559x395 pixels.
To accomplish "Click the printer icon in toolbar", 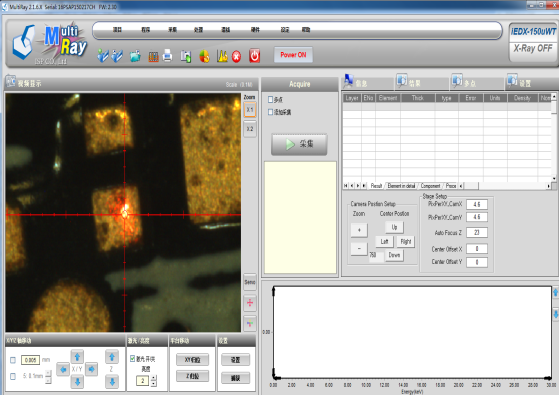I will [167, 56].
